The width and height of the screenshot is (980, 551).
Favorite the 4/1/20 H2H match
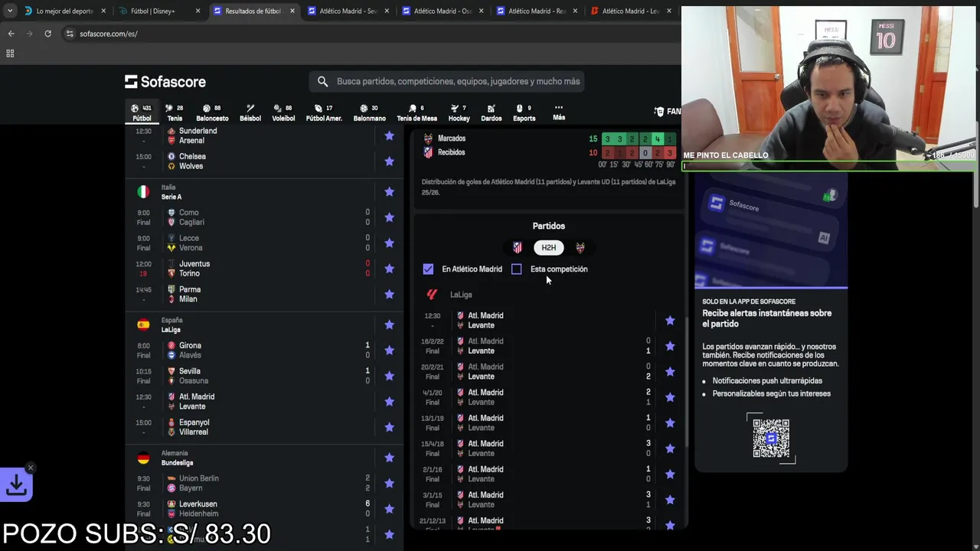tap(670, 397)
